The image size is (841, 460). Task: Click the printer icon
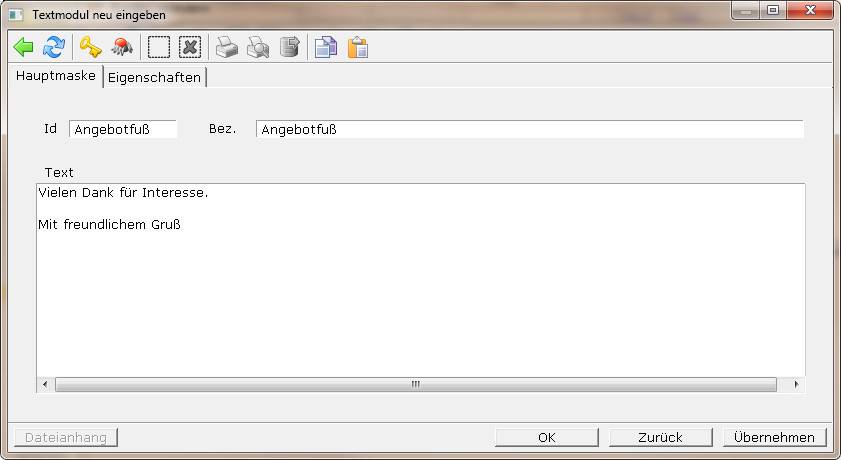click(227, 47)
